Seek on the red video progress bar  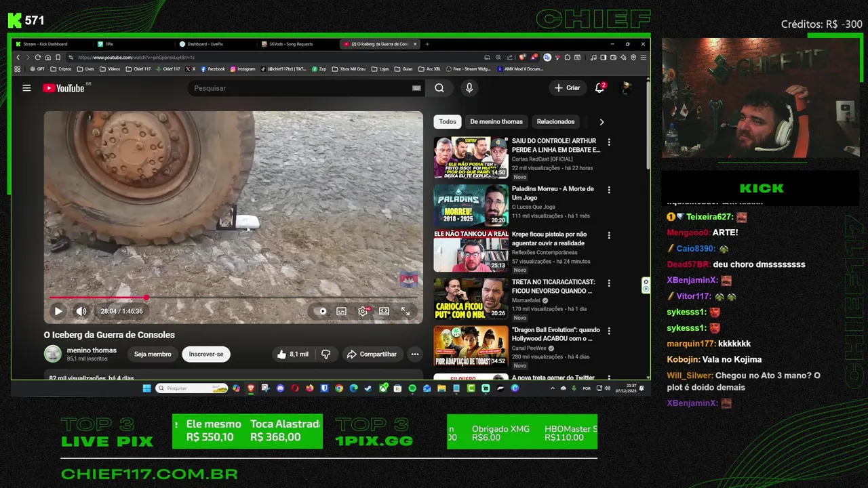pyautogui.click(x=233, y=298)
